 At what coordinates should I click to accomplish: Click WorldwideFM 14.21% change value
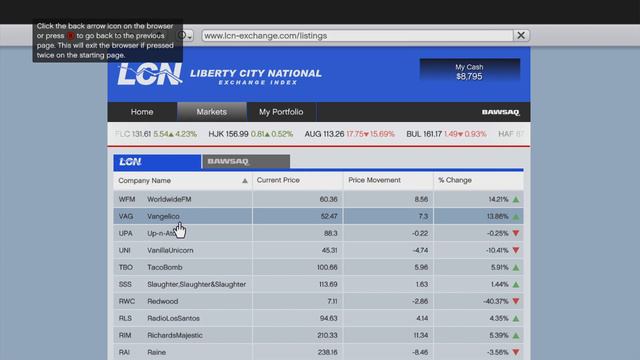click(x=498, y=199)
